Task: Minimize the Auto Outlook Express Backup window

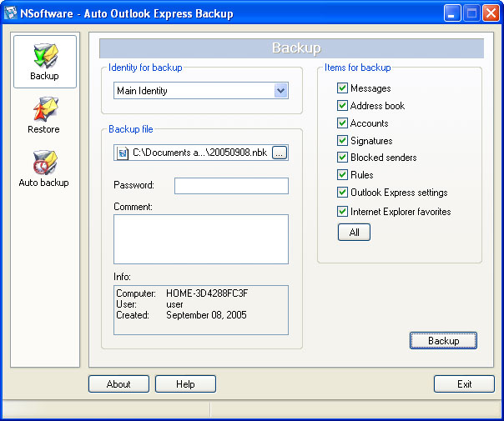Action: (451, 13)
